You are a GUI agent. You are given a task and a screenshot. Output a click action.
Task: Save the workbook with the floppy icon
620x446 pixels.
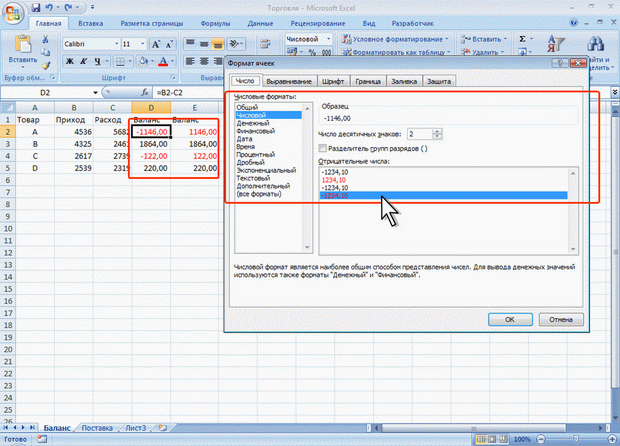pyautogui.click(x=36, y=7)
